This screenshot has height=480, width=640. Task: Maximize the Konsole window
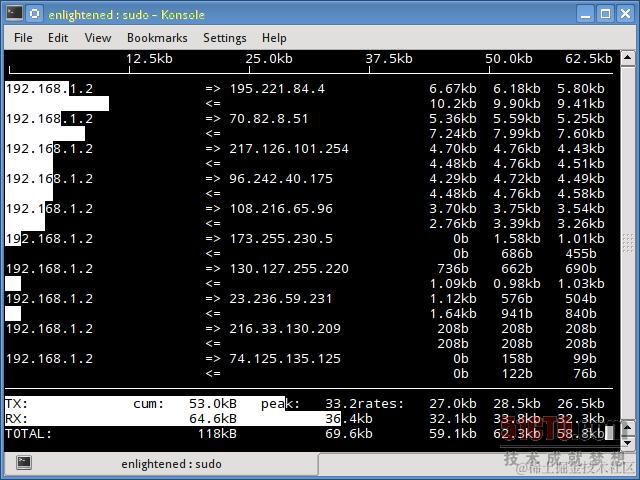605,14
